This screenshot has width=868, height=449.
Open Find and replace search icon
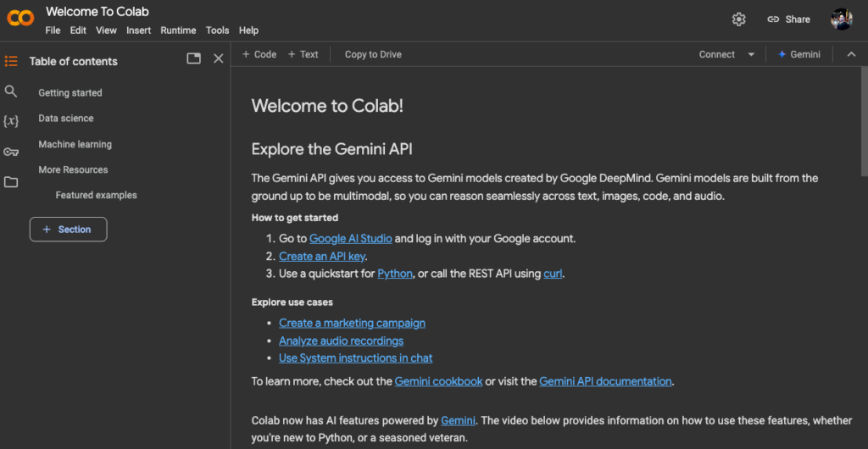click(x=11, y=91)
